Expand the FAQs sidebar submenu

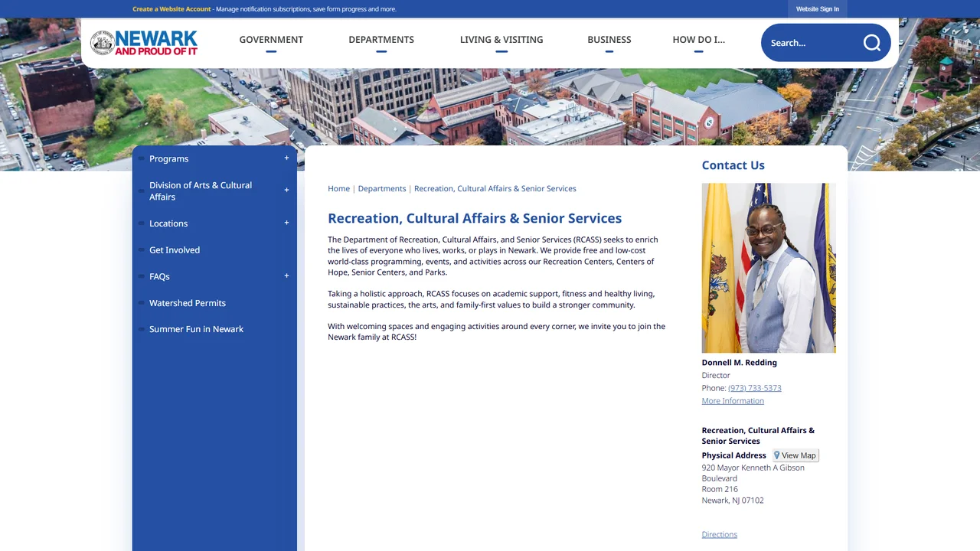coord(286,276)
